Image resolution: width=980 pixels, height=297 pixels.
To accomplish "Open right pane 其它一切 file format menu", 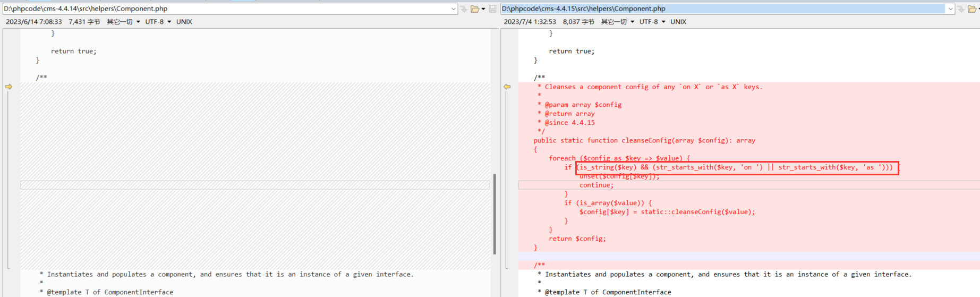I will 617,22.
